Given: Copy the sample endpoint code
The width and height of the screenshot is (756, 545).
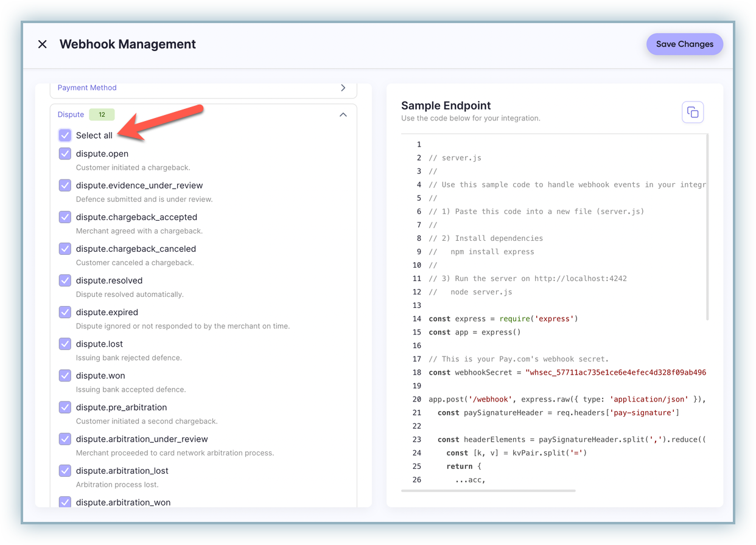Looking at the screenshot, I should (x=693, y=112).
